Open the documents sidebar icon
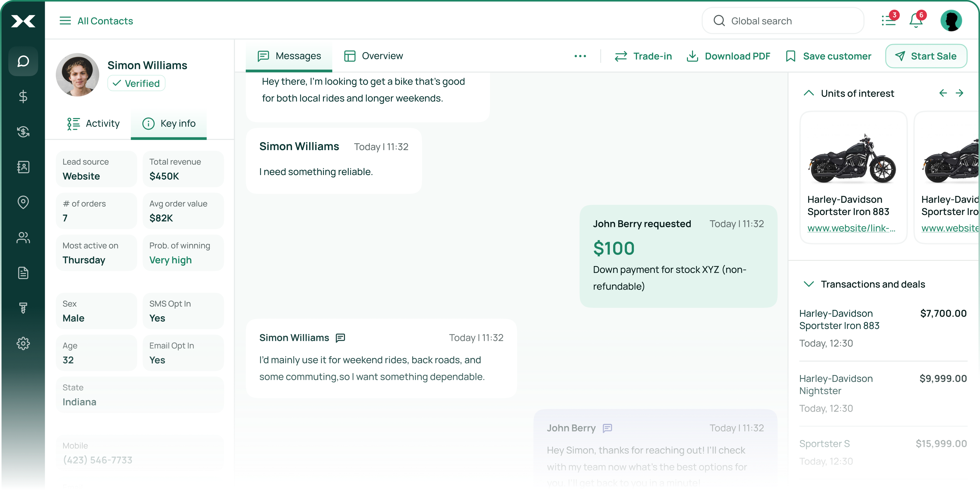 coord(23,273)
